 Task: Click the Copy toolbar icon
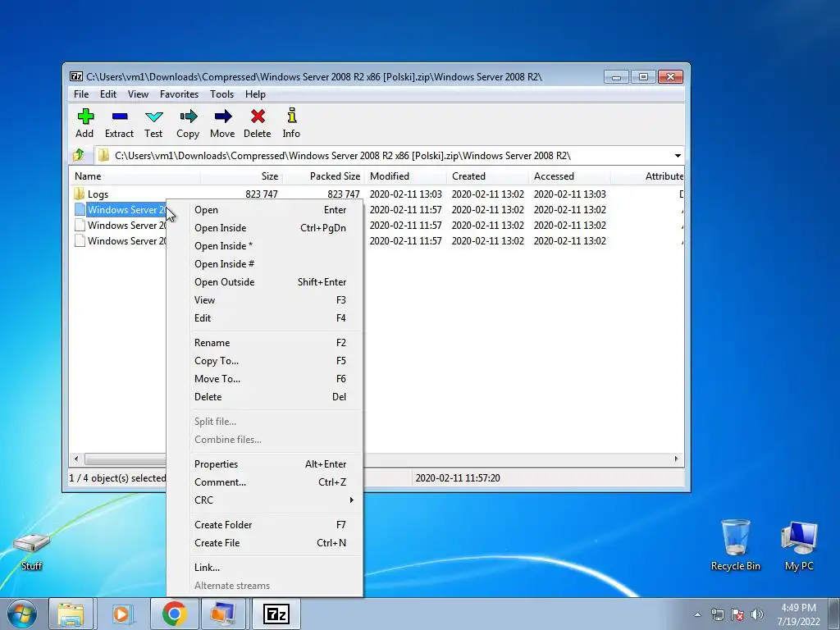coord(188,116)
